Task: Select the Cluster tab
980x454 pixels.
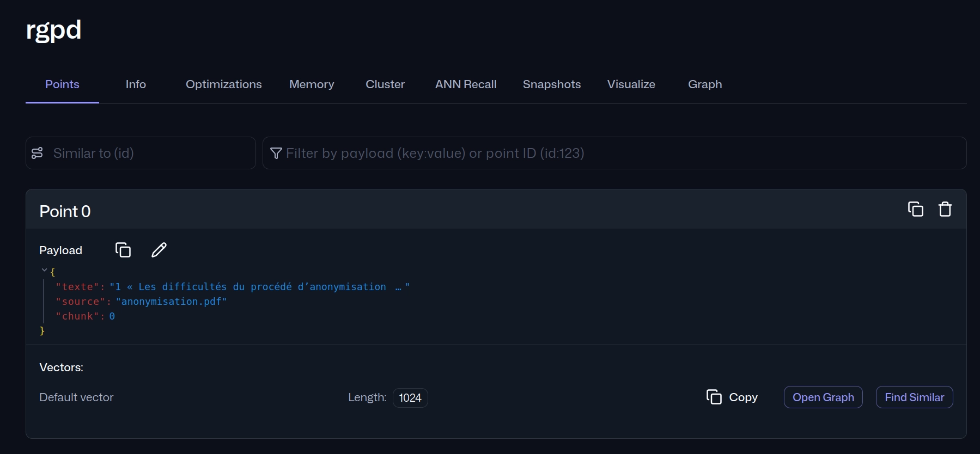Action: click(x=385, y=84)
